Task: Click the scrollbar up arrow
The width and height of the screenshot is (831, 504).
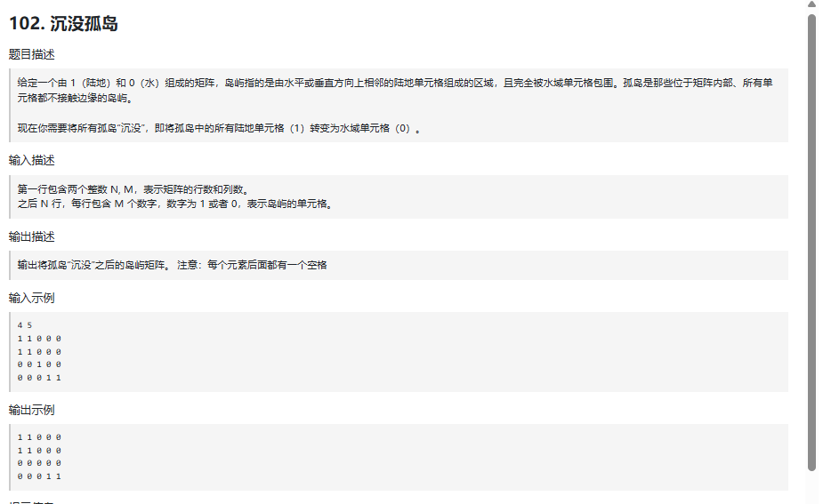Action: point(811,4)
